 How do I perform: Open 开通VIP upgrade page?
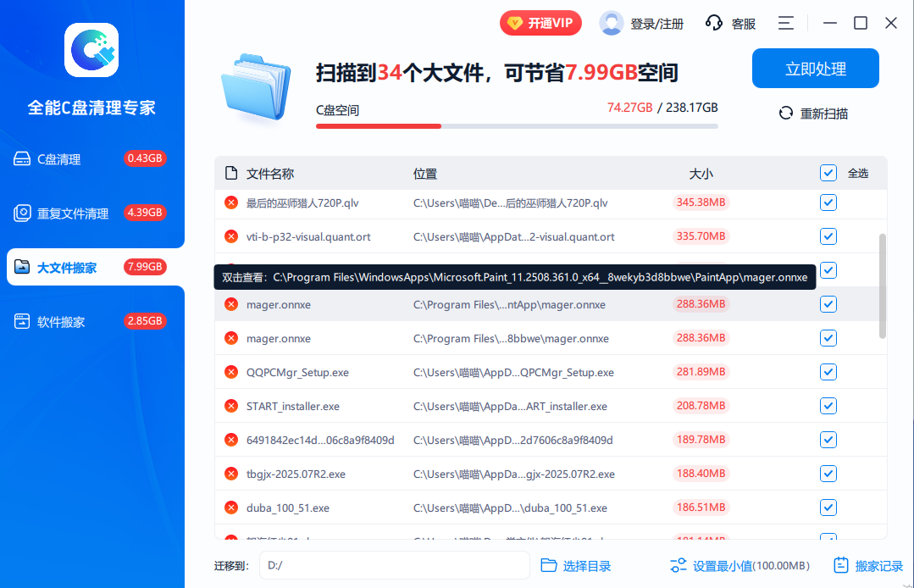540,23
